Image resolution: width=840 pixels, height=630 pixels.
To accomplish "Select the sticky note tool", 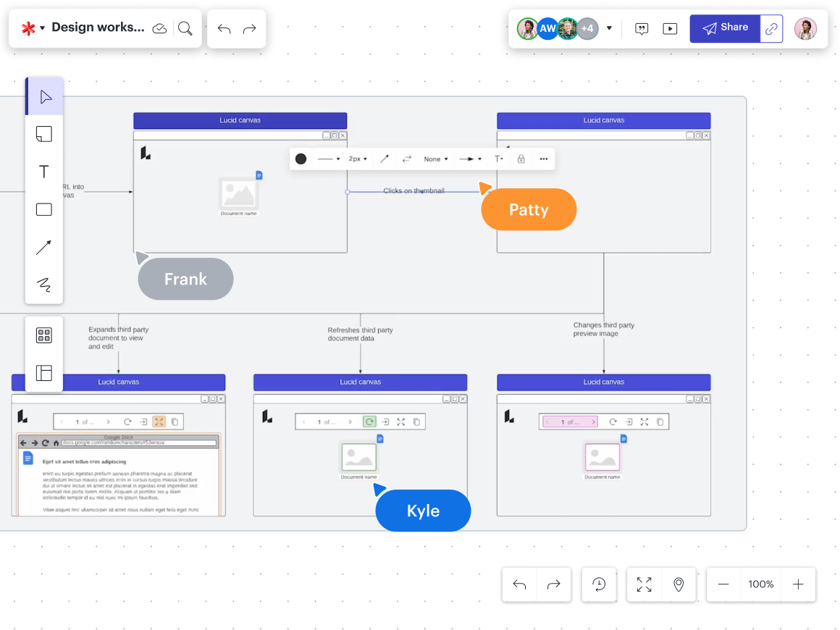I will point(44,134).
